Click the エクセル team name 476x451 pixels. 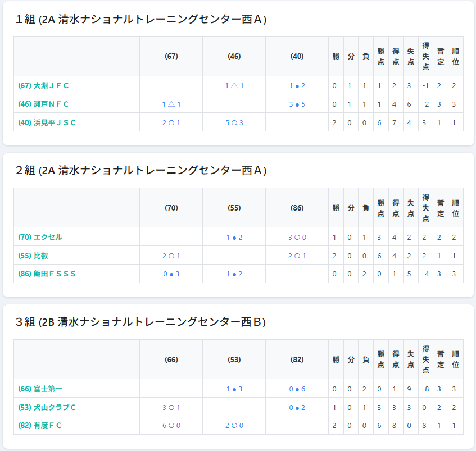[40, 238]
